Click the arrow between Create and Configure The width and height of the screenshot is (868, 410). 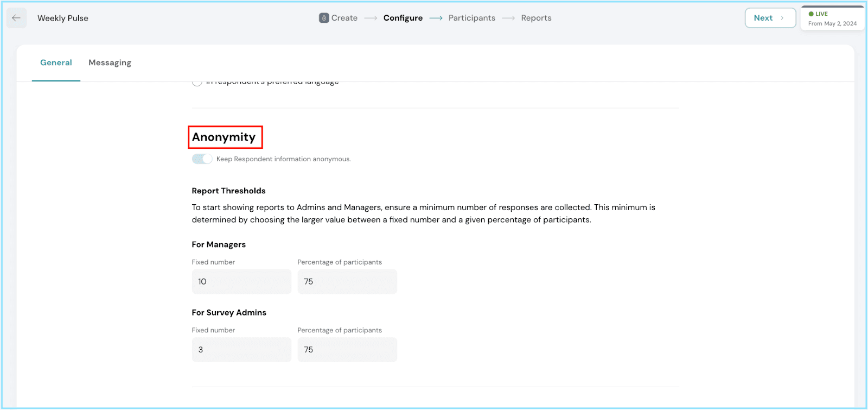[x=371, y=18]
